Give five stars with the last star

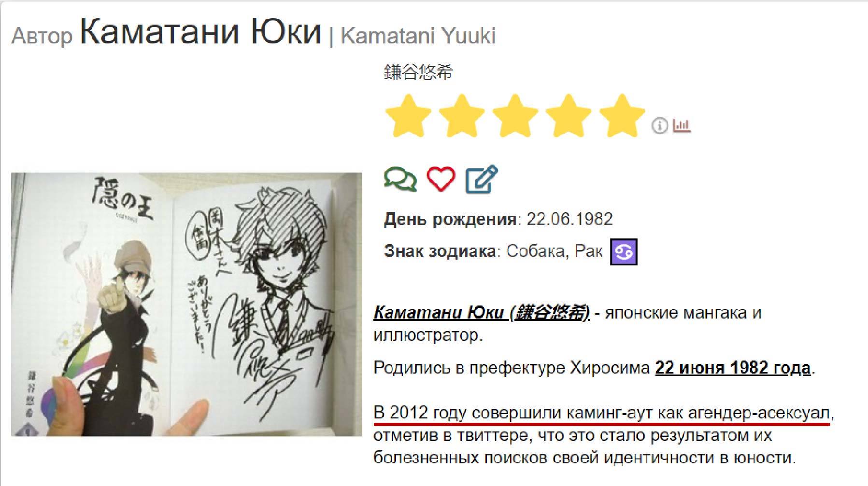[622, 115]
